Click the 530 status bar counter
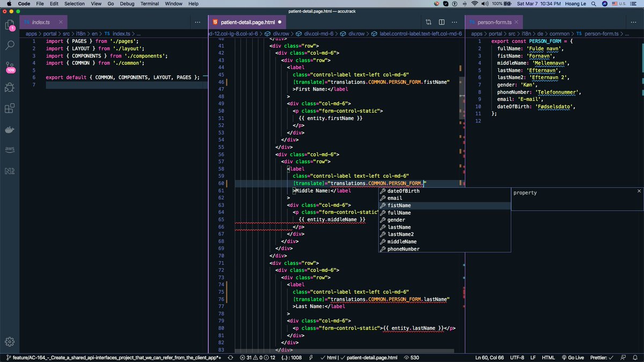The height and width of the screenshot is (362, 644). [411, 358]
